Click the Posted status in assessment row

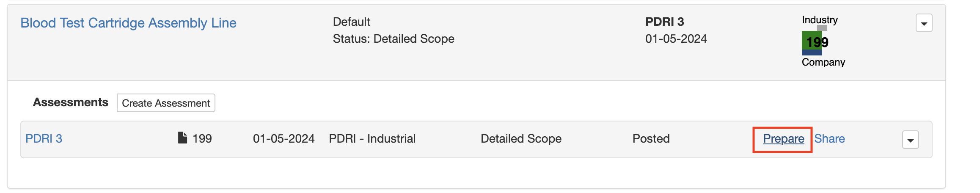pyautogui.click(x=651, y=139)
